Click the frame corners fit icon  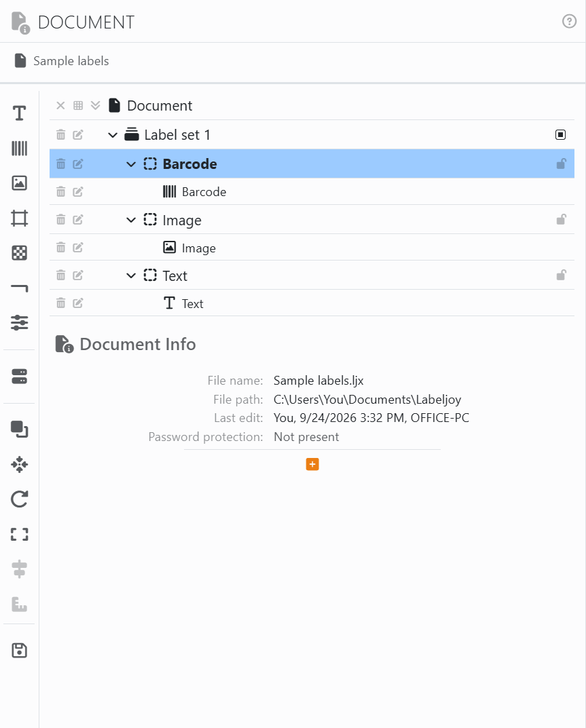(19, 535)
